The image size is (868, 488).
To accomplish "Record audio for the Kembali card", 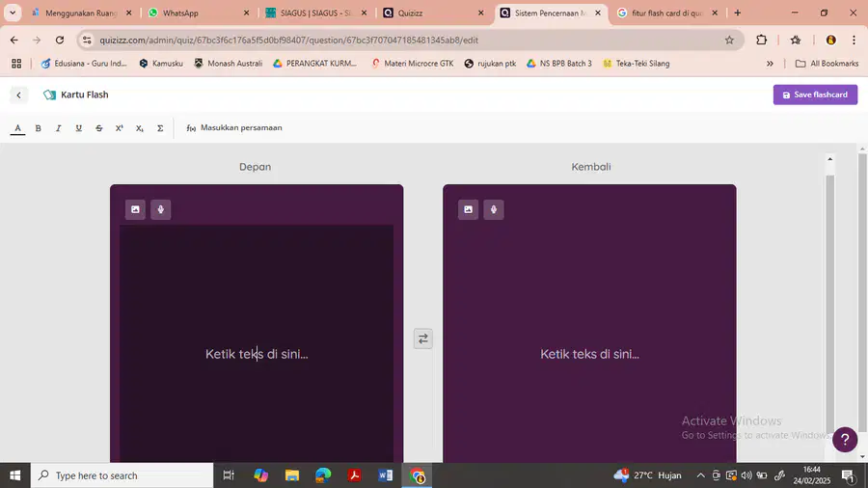I will (x=494, y=209).
